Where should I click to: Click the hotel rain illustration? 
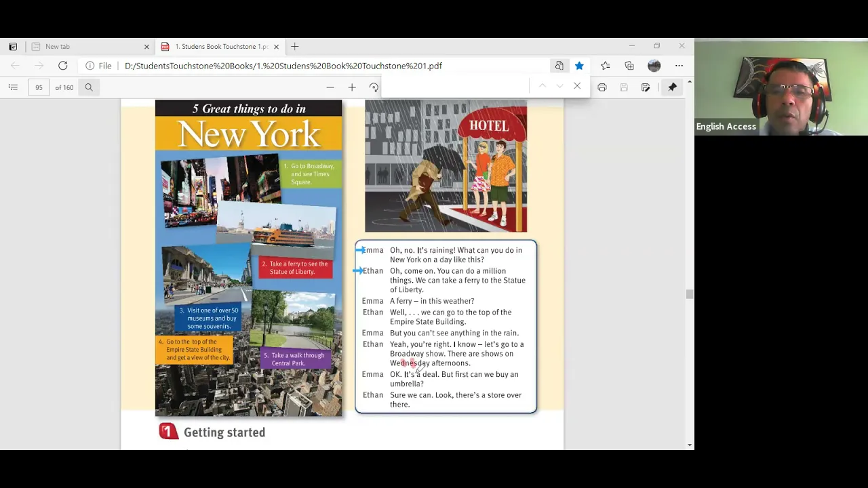(x=446, y=166)
